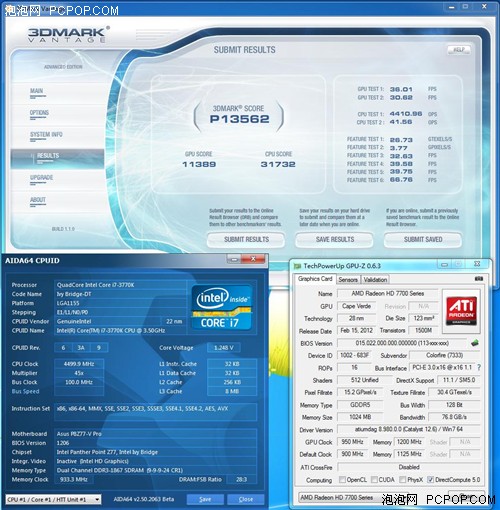Toggle the OpenCL checkbox
500x510 pixels.
click(342, 479)
